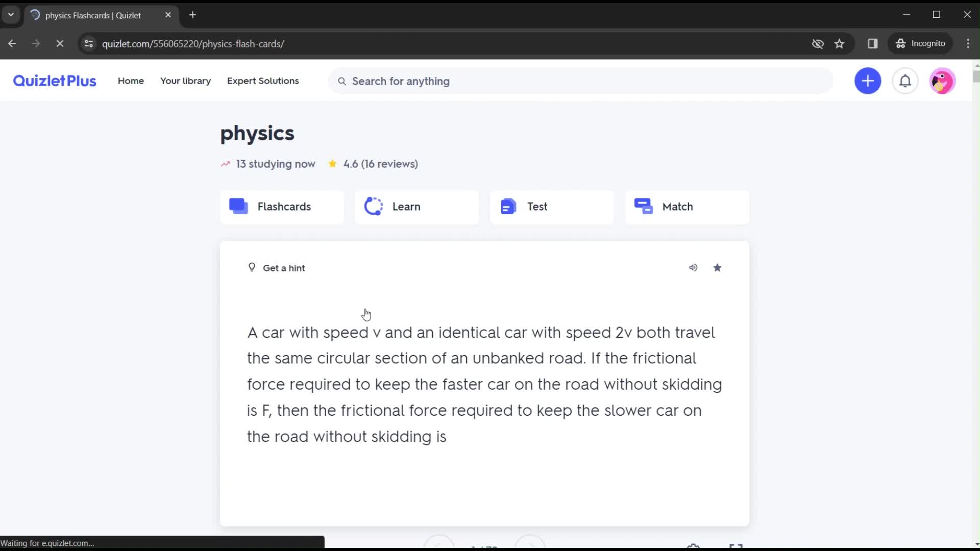980x551 pixels.
Task: Click Expert Solutions navigation tab
Action: coord(262,81)
